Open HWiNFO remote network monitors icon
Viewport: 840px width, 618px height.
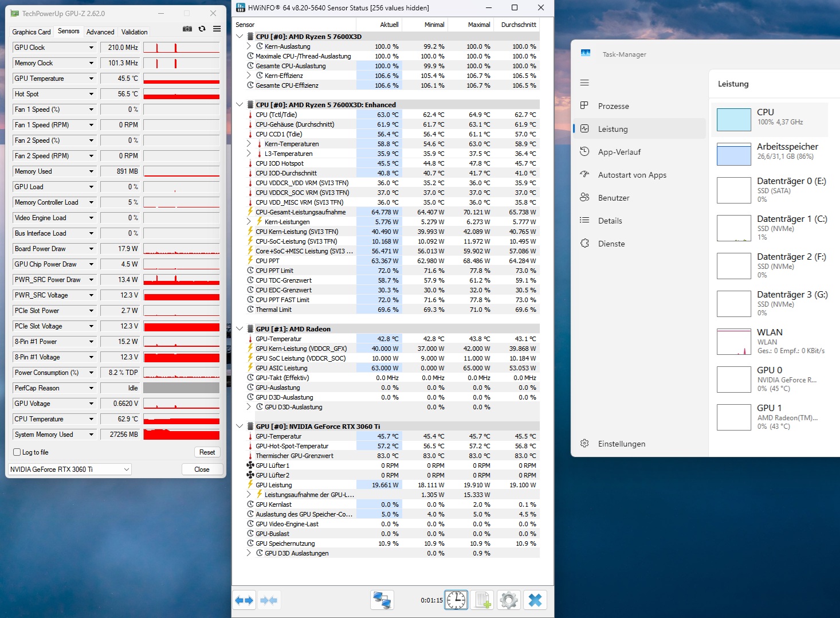pyautogui.click(x=382, y=600)
